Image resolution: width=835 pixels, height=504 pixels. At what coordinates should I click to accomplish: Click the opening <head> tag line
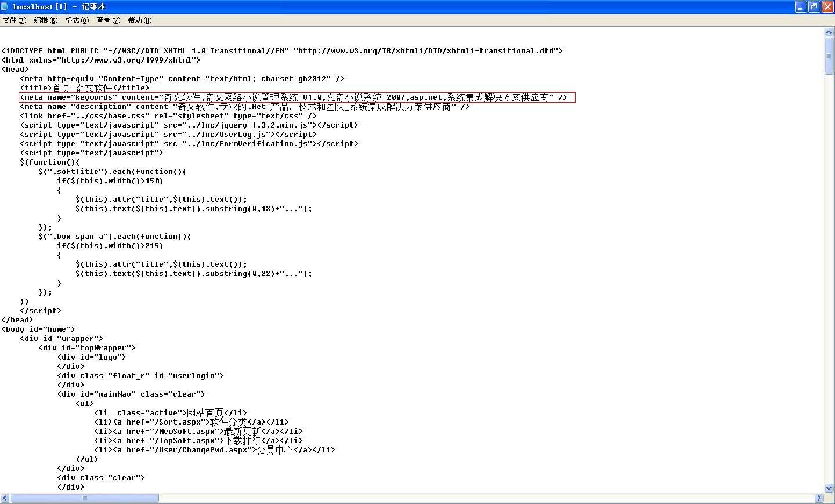coord(15,70)
